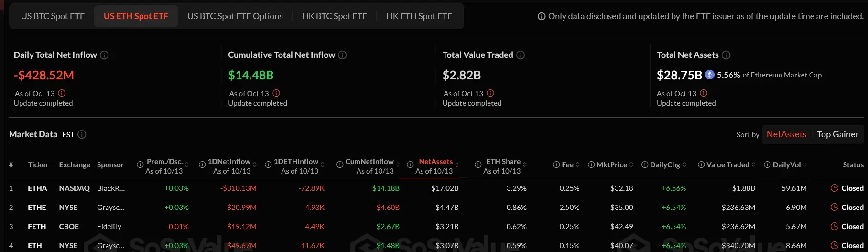
Task: Click info icon beside Total Value Traded
Action: coord(521,55)
